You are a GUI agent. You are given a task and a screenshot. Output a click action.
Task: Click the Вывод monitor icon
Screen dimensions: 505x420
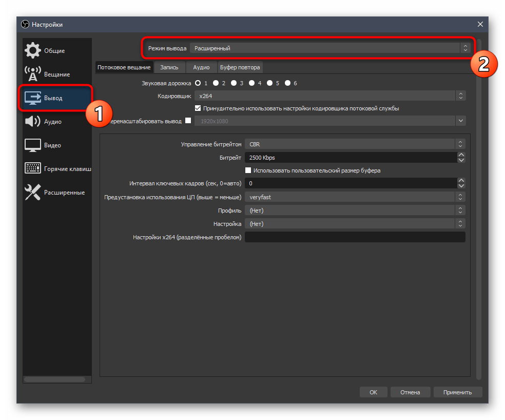(33, 98)
